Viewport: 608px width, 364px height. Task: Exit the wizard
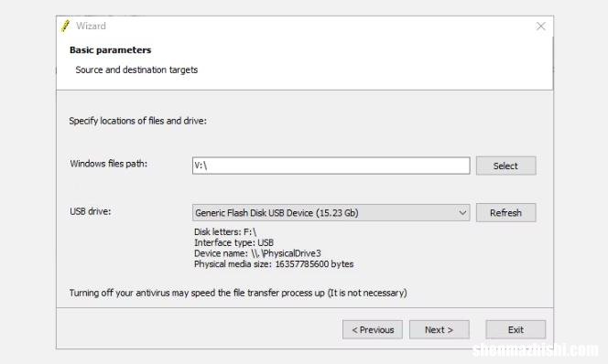pos(516,329)
